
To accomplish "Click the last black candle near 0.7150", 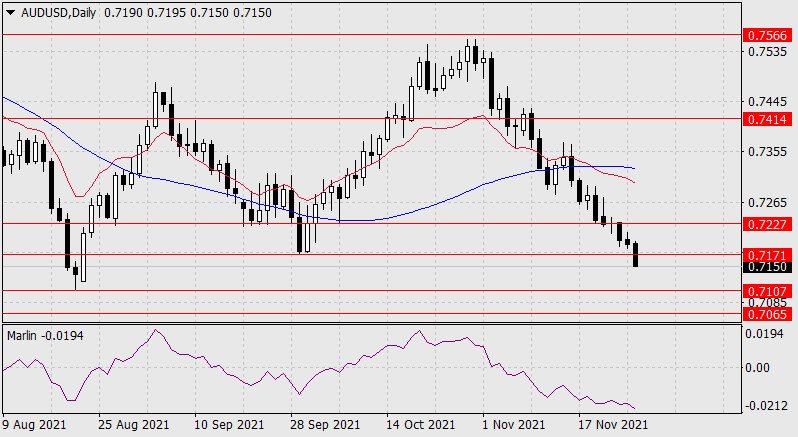I will pyautogui.click(x=635, y=254).
